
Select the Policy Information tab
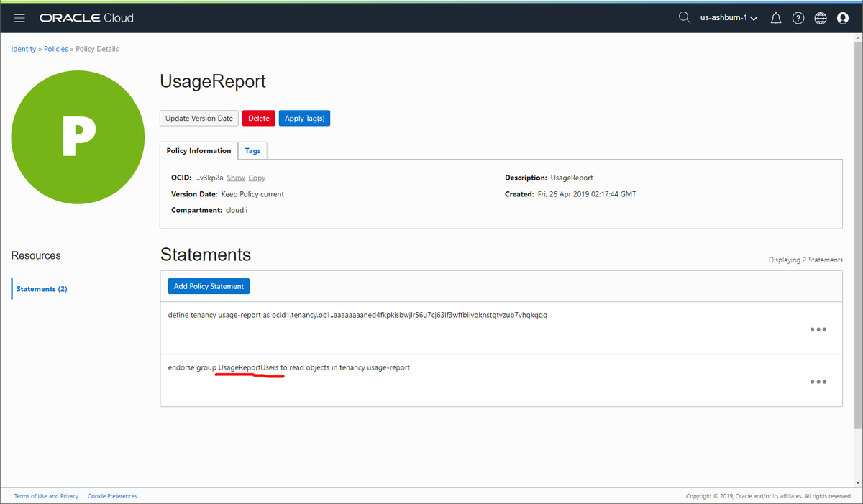tap(198, 150)
